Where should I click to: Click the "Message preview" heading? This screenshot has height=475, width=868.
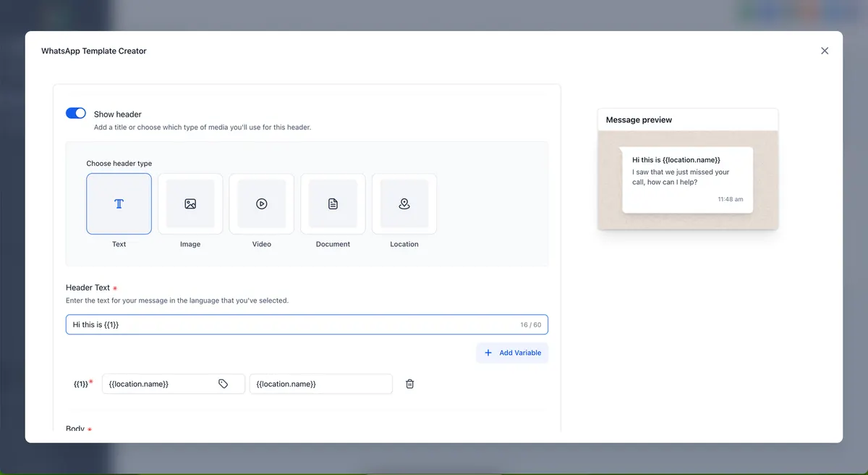[639, 119]
